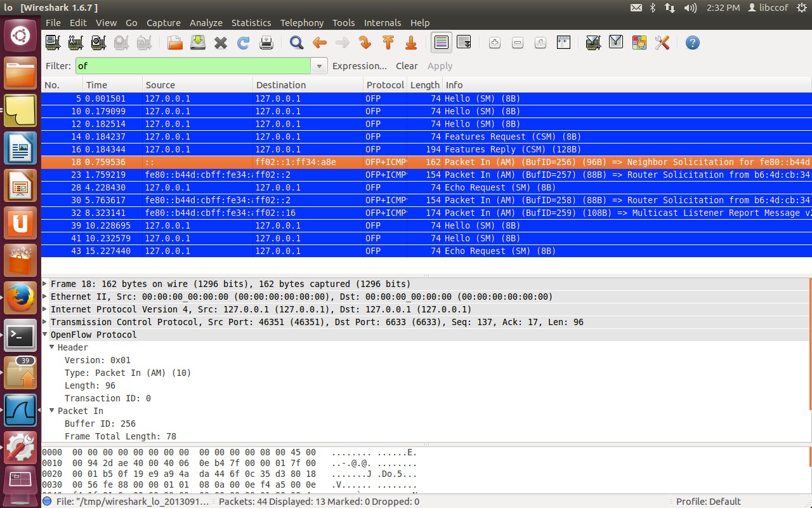This screenshot has width=812, height=508.
Task: Sort by the Protocol column header
Action: [385, 85]
